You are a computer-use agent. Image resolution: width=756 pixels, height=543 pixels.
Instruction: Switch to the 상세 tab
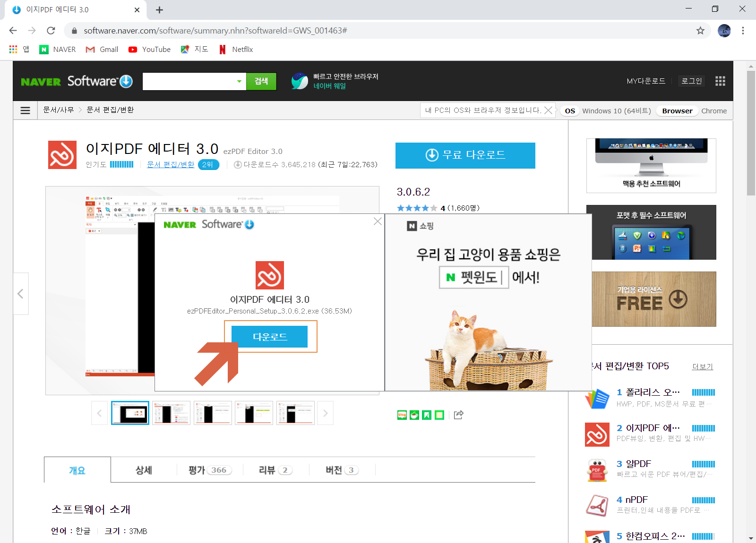coord(144,470)
